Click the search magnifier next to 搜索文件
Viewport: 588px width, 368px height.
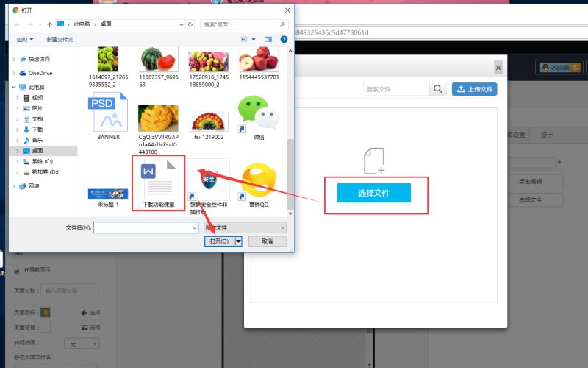click(437, 89)
